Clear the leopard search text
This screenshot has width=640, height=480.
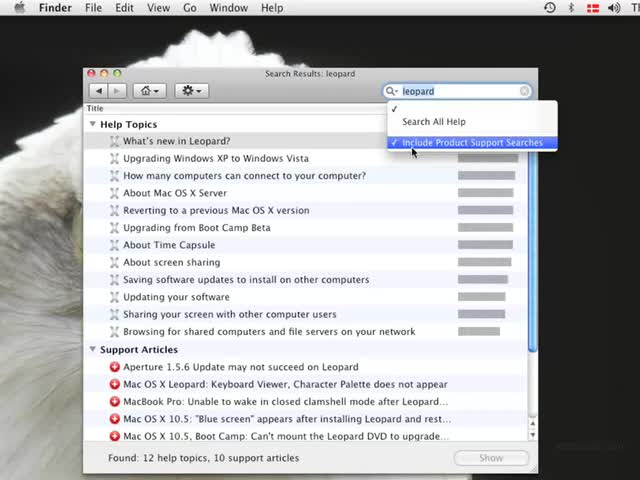click(524, 91)
